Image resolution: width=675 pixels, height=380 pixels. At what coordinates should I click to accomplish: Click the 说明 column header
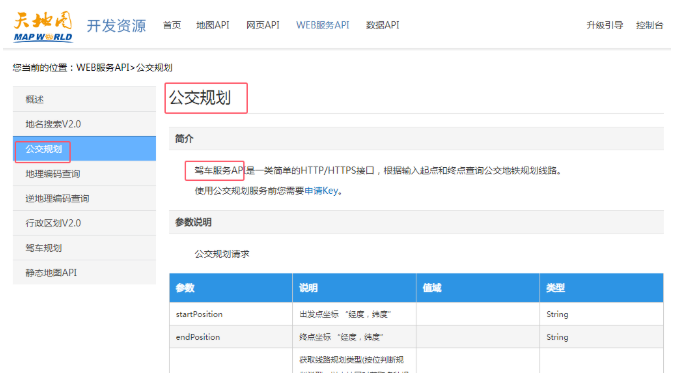pos(354,288)
